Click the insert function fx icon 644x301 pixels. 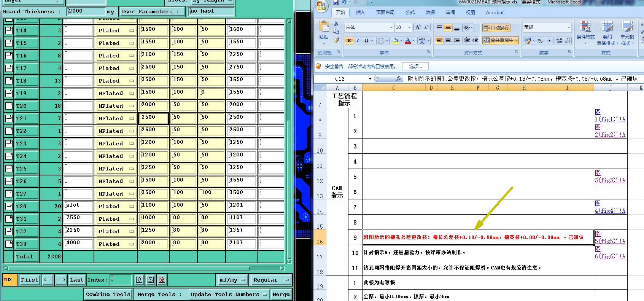pyautogui.click(x=398, y=78)
